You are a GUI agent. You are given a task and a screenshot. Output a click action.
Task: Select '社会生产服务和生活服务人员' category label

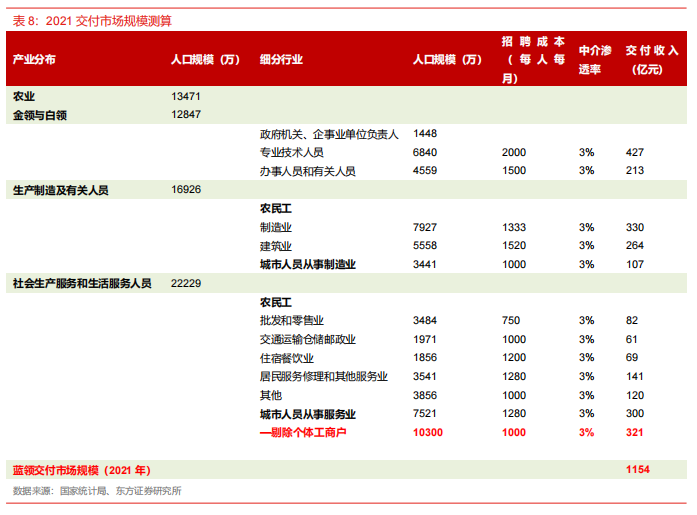[82, 283]
